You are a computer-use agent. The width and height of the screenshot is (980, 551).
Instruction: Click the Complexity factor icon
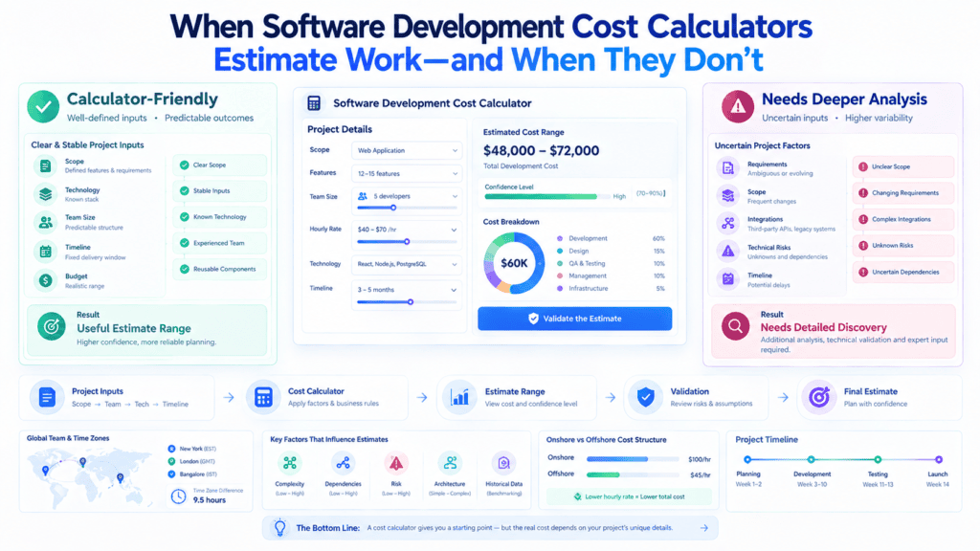point(289,463)
